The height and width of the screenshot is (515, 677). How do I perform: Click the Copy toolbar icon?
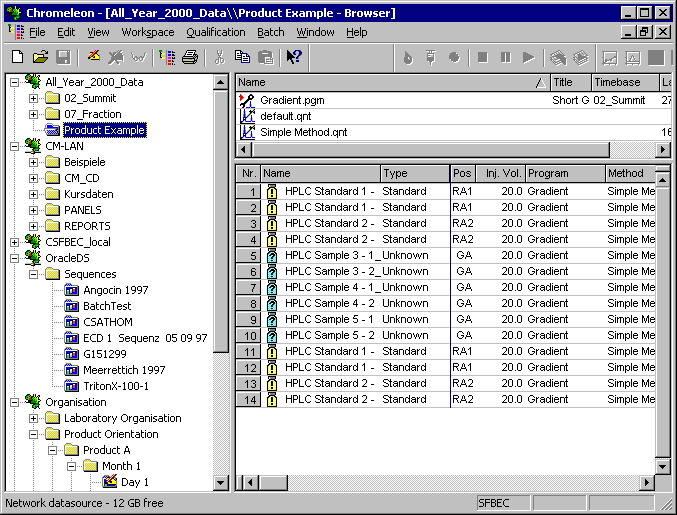coord(242,57)
